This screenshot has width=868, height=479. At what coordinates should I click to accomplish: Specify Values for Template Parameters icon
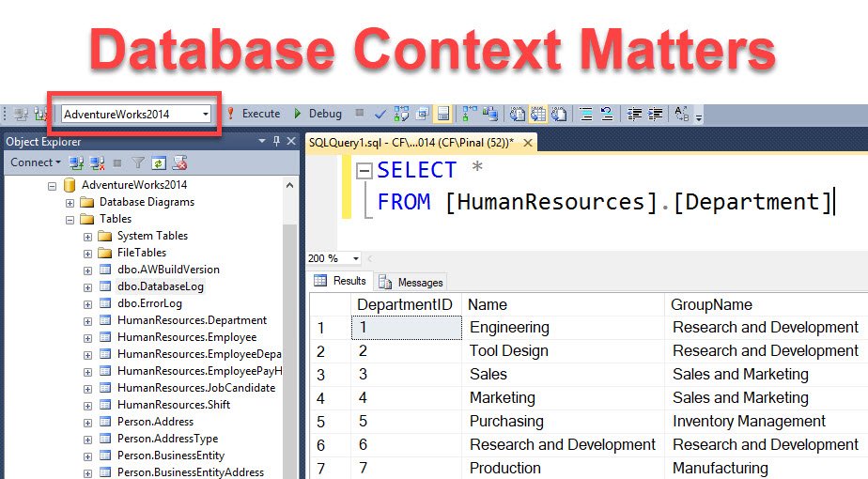coord(682,114)
